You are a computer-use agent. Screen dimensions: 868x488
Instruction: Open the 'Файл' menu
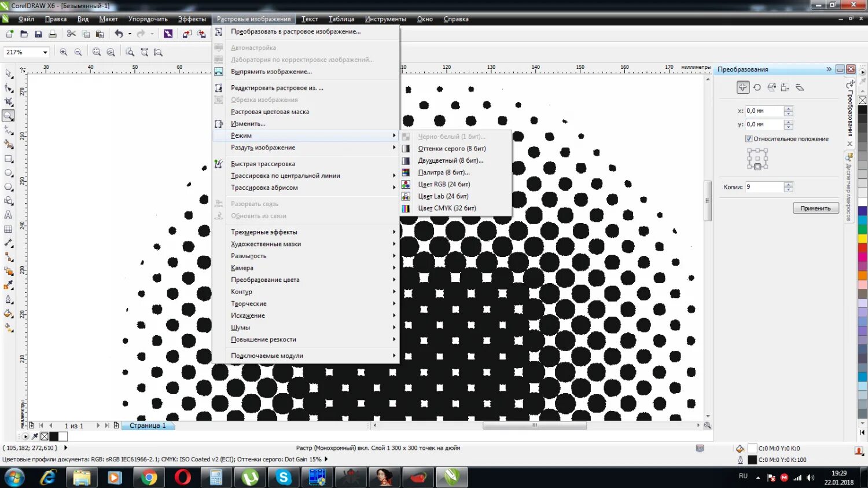[x=26, y=19]
